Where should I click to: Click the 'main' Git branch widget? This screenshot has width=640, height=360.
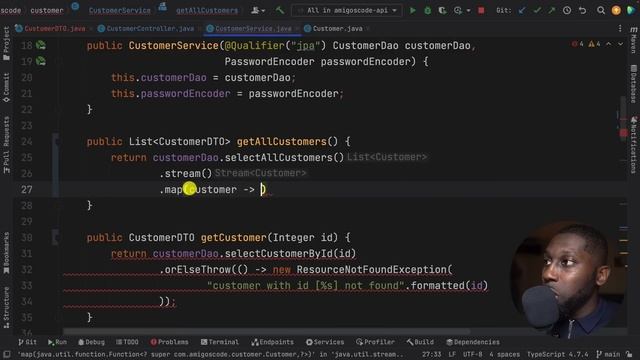tap(608, 354)
